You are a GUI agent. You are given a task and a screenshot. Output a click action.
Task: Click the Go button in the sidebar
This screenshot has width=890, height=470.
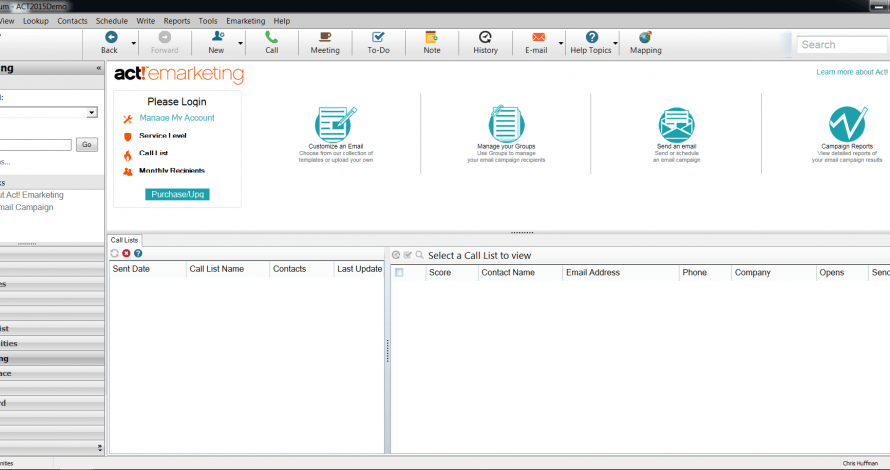coord(86,144)
